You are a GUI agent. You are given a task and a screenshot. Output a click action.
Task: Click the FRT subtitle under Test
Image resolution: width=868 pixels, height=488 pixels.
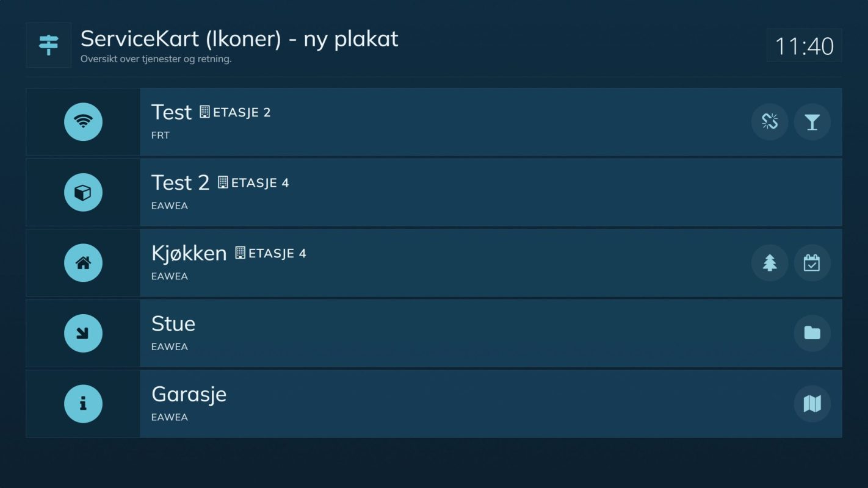(161, 135)
